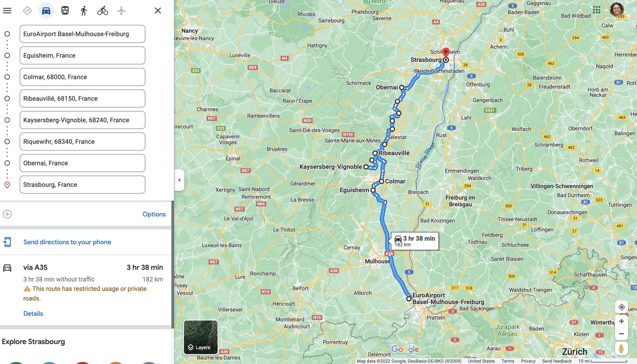Add another destination
This screenshot has height=364, width=637.
[x=7, y=214]
